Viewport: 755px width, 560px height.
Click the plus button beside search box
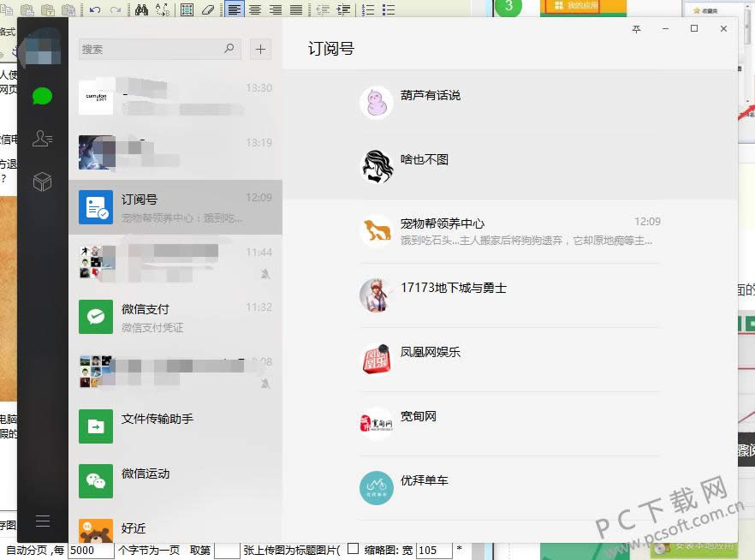point(261,50)
